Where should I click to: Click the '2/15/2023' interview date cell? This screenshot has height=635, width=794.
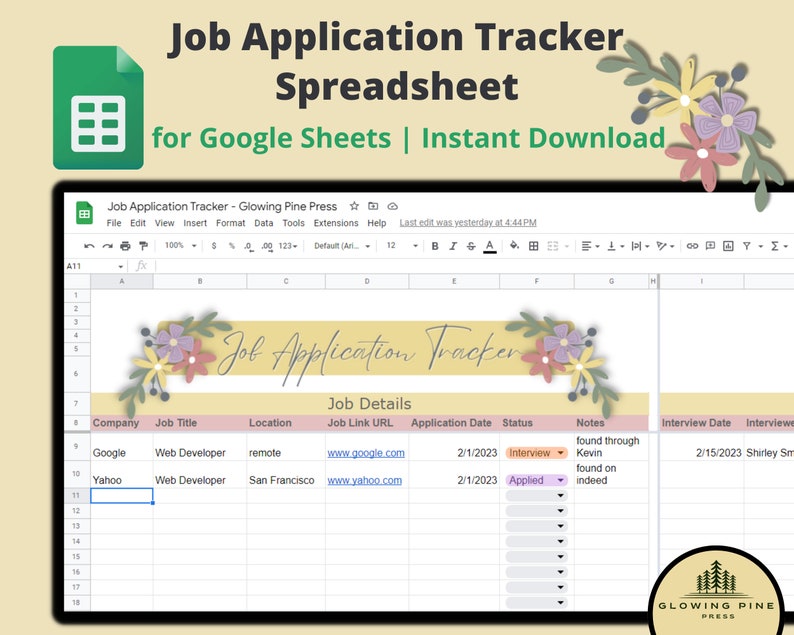coord(702,447)
